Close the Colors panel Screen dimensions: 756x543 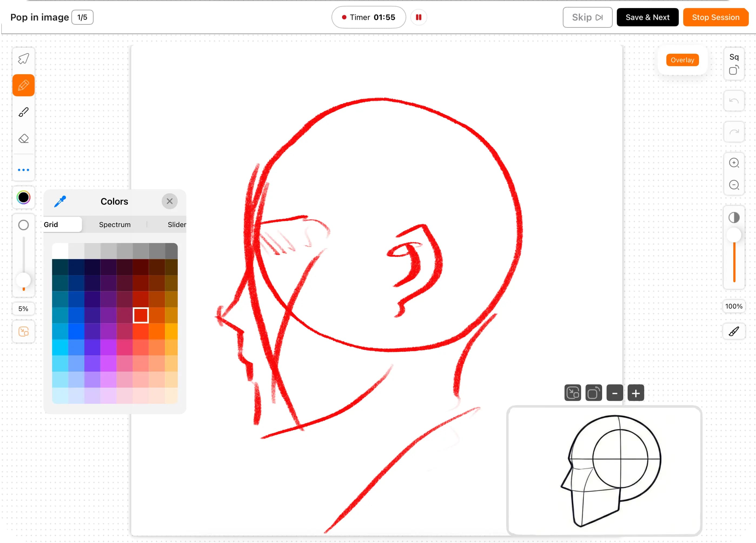tap(170, 201)
